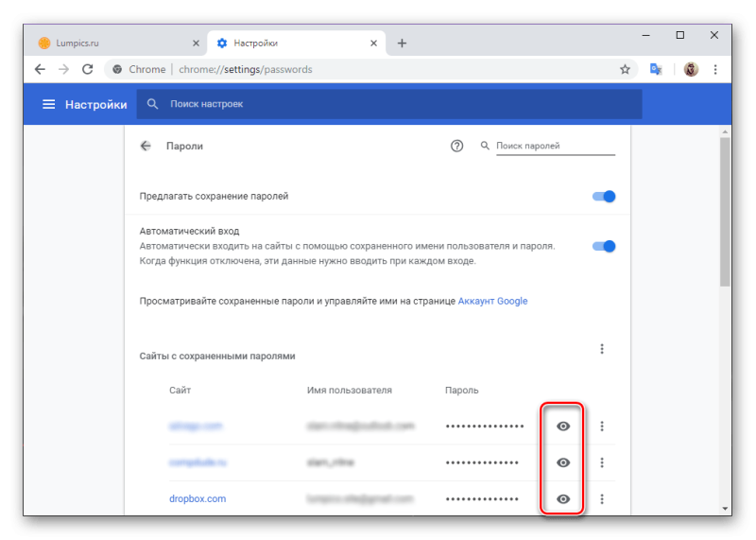This screenshot has width=756, height=540.
Task: Click the Сайты с сохраненными паролями heading
Action: pos(217,357)
